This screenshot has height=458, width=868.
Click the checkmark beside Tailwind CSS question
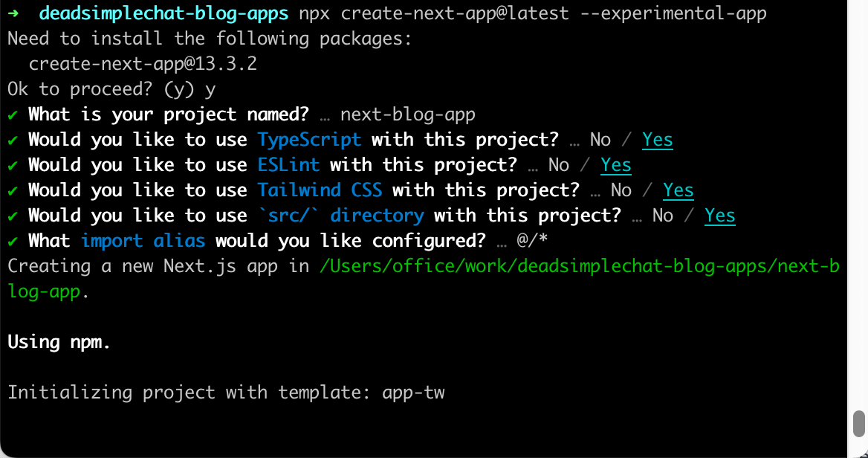(x=13, y=191)
